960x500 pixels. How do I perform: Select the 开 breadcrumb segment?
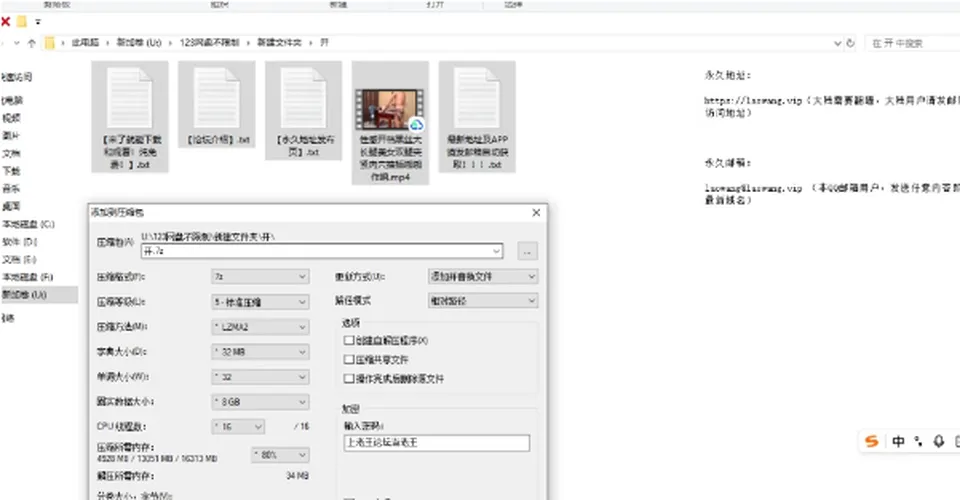pos(324,43)
